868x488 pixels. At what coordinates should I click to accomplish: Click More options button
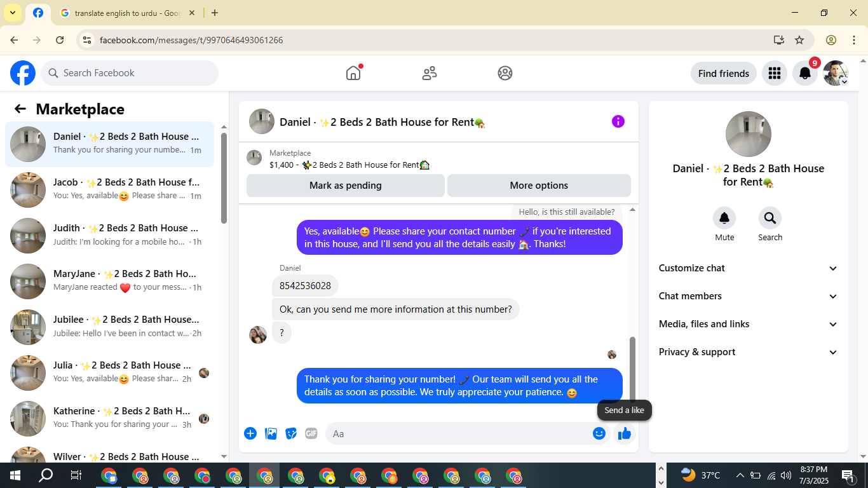539,186
